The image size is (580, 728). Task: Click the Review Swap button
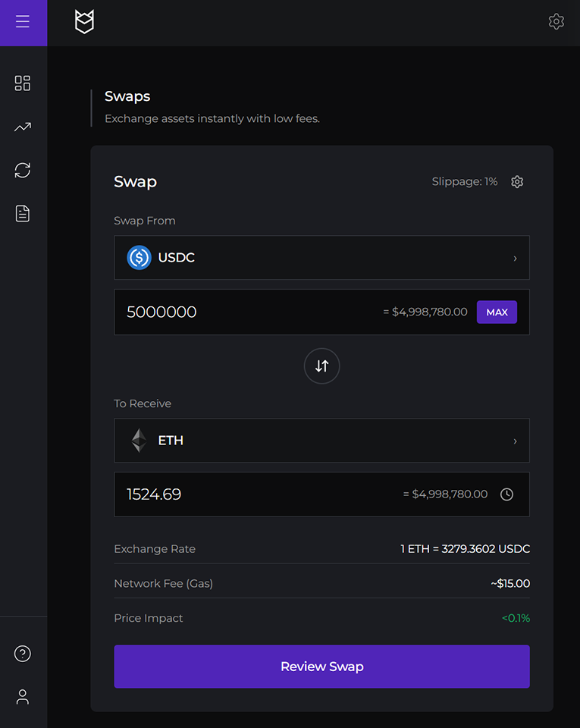(x=321, y=667)
